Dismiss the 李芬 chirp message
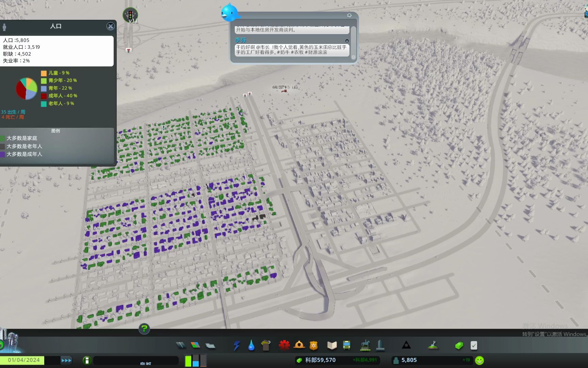This screenshot has width=588, height=368. pos(347,41)
